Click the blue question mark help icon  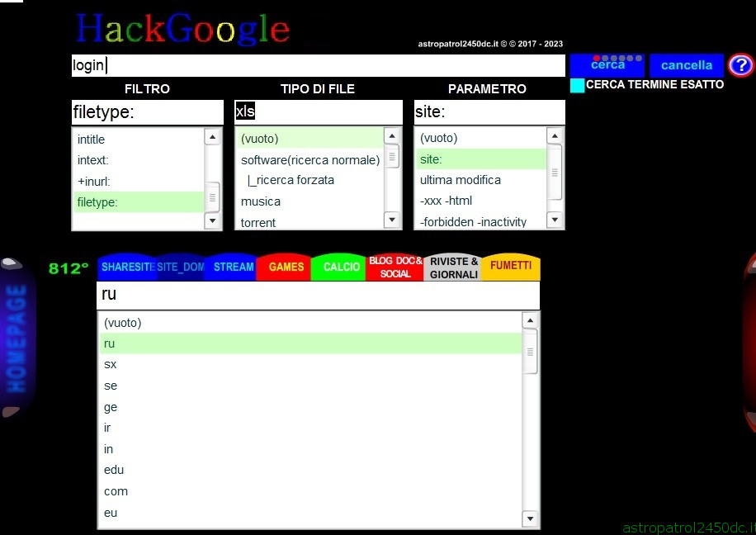pos(740,65)
